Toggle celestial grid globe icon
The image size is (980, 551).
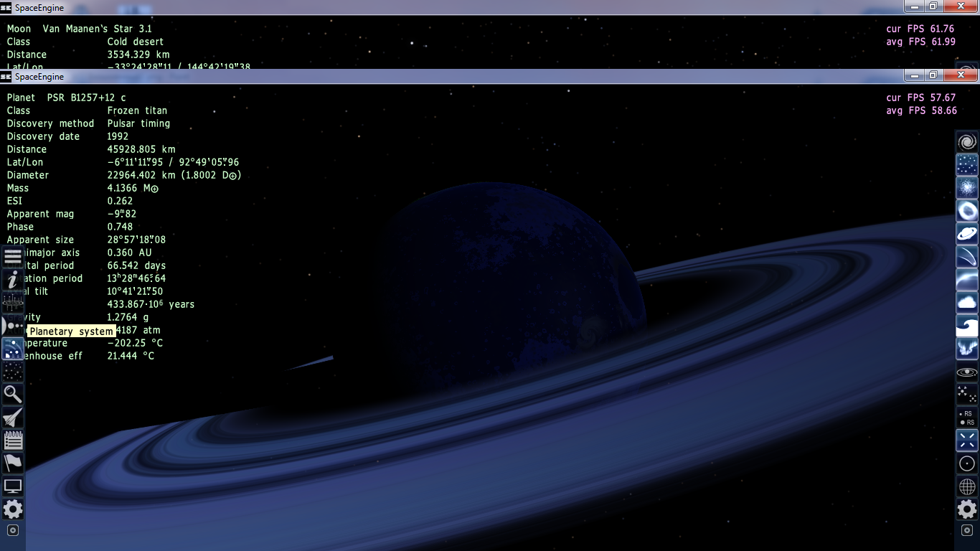tap(967, 486)
